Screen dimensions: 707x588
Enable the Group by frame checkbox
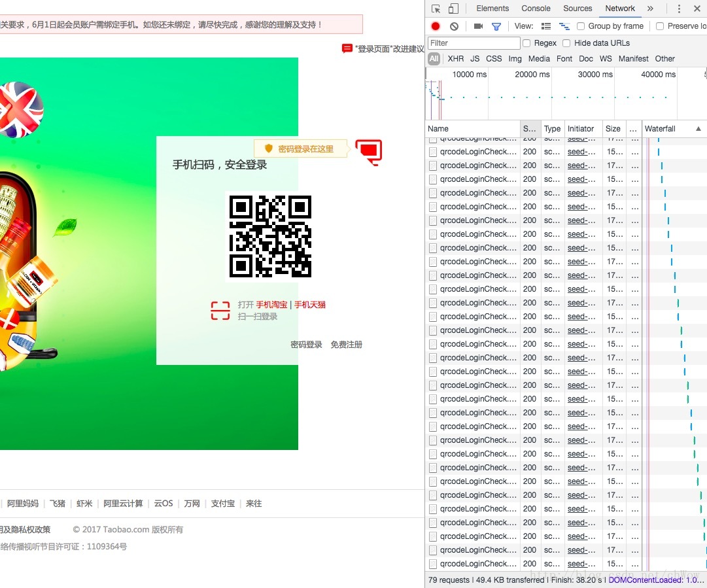(x=581, y=26)
